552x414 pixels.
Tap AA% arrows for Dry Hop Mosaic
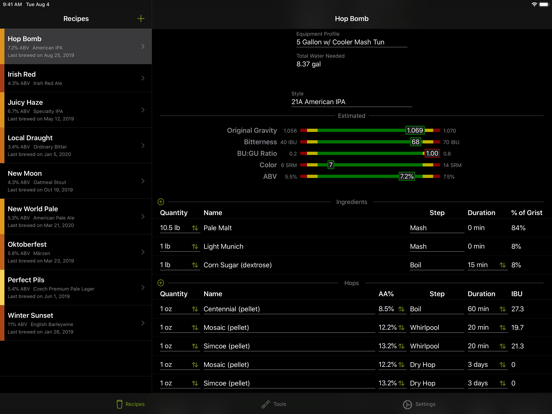401,365
